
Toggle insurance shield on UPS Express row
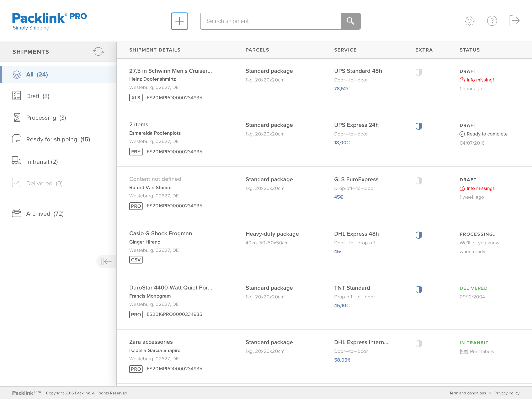419,126
